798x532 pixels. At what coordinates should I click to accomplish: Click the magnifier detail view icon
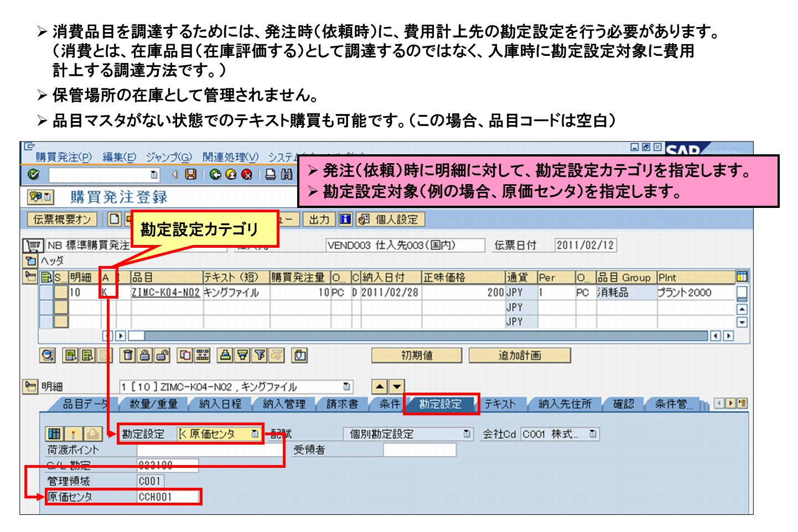(x=48, y=355)
